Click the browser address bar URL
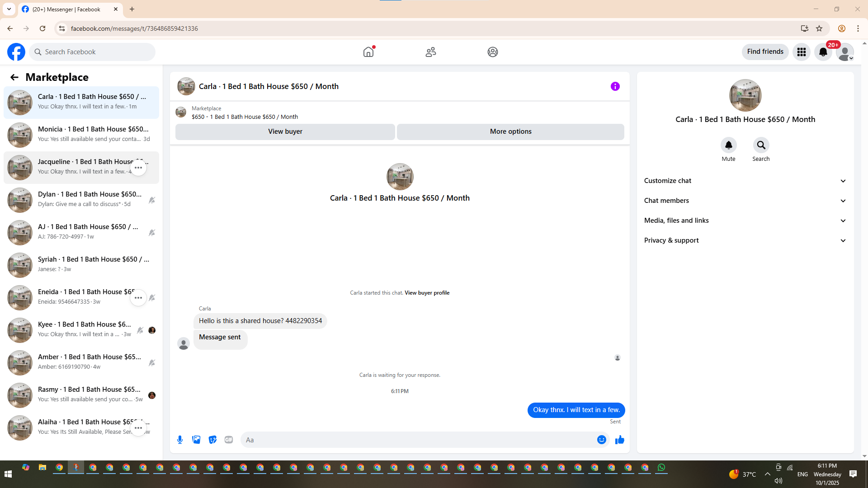 pyautogui.click(x=134, y=28)
